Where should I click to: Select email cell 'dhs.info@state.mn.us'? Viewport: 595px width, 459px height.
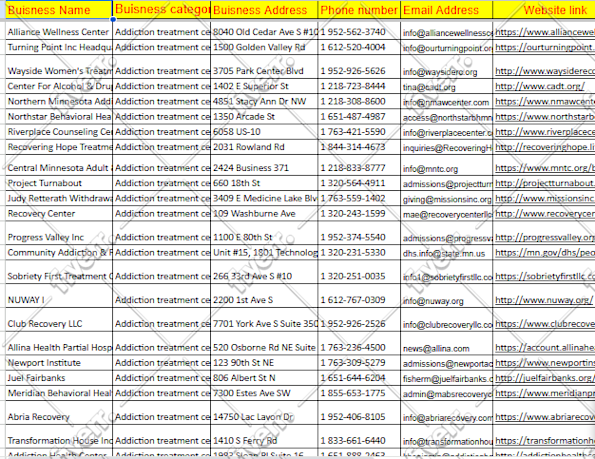447,252
